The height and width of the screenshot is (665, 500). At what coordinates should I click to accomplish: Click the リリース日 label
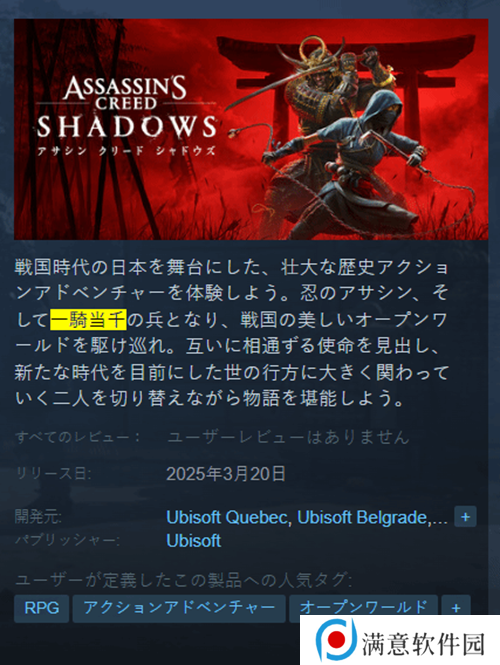[x=53, y=474]
